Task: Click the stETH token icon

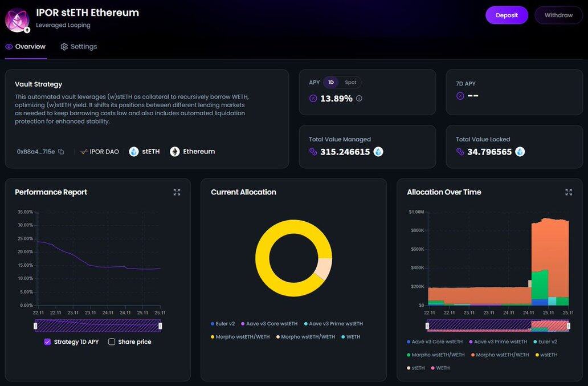Action: tap(134, 152)
